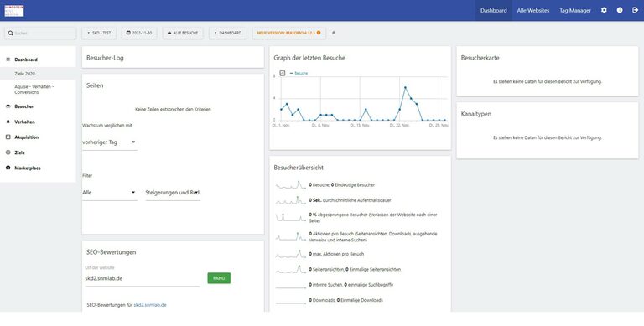
Task: Click the Marketplace sidebar icon
Action: point(8,168)
